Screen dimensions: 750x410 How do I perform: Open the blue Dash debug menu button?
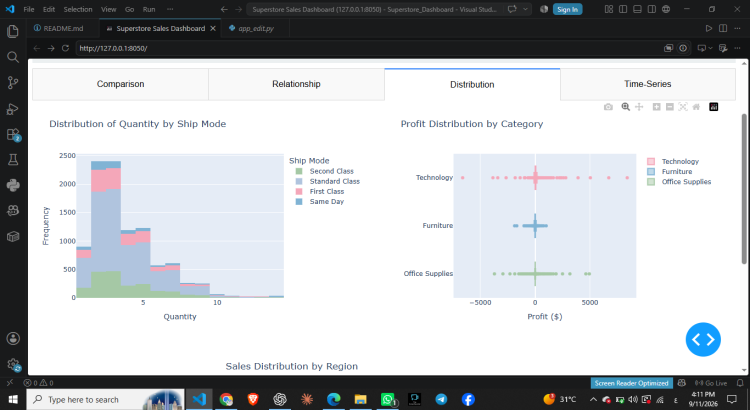[703, 339]
